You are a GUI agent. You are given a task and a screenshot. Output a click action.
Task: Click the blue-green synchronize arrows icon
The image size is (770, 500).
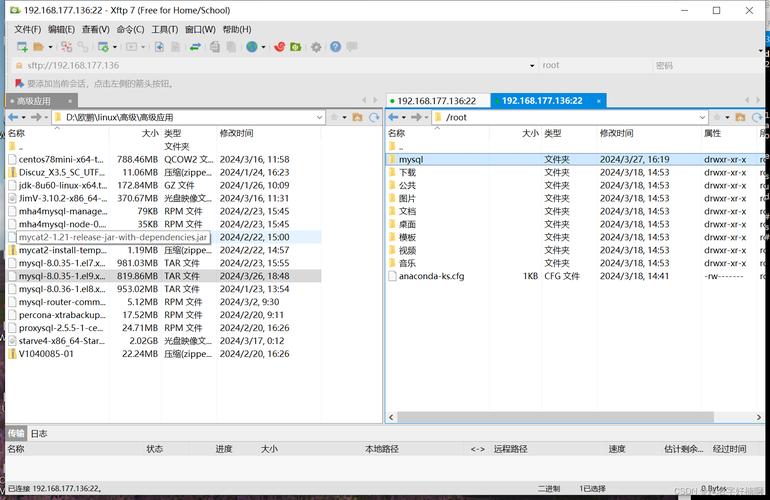195,47
